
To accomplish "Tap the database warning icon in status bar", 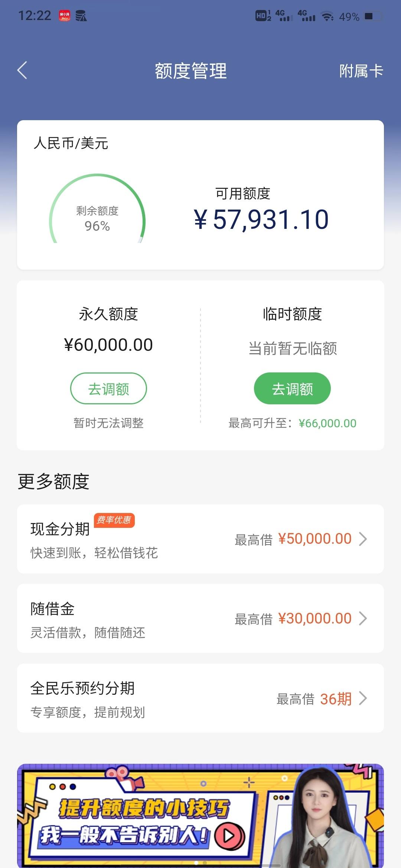I will (x=81, y=16).
